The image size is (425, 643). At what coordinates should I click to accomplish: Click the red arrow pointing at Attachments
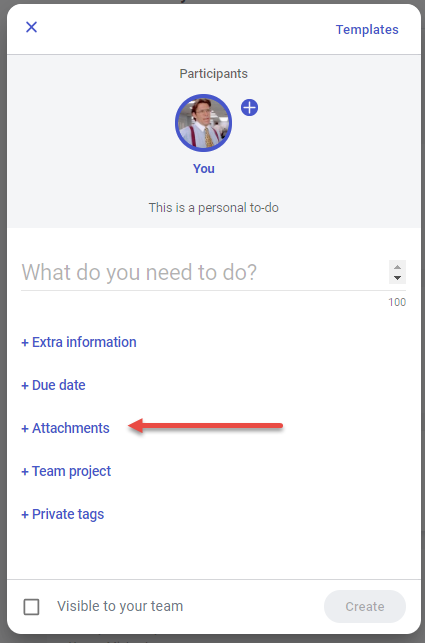(206, 426)
